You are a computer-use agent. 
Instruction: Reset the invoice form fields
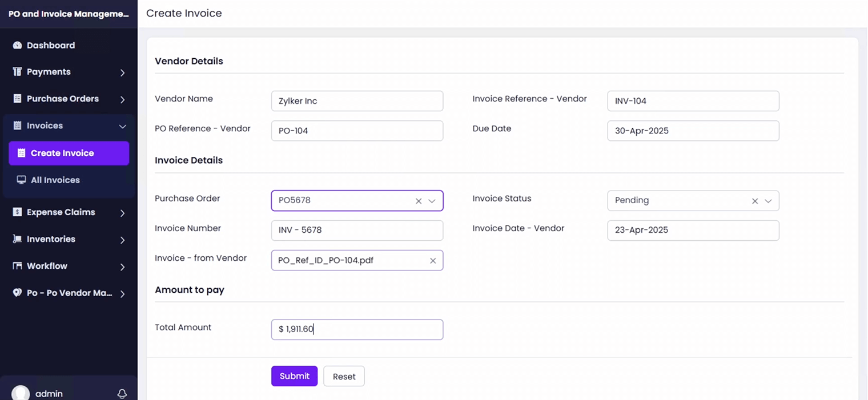(x=344, y=376)
